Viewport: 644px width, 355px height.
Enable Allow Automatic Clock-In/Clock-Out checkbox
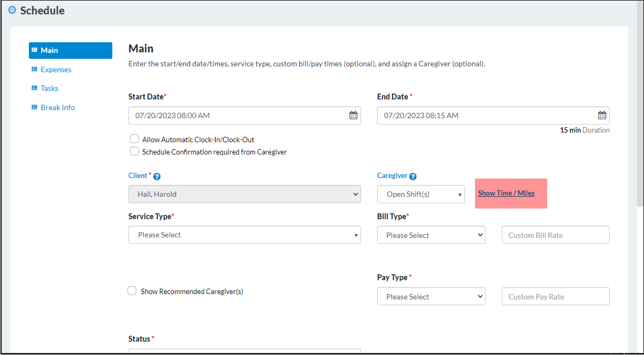[135, 139]
